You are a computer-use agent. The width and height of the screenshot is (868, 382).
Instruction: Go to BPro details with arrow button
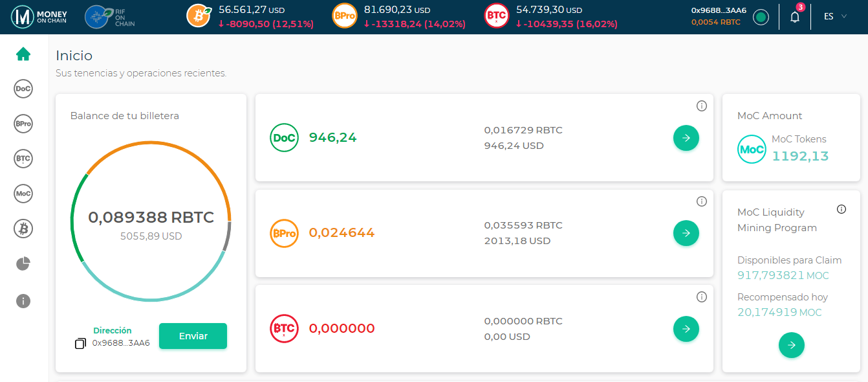(686, 233)
